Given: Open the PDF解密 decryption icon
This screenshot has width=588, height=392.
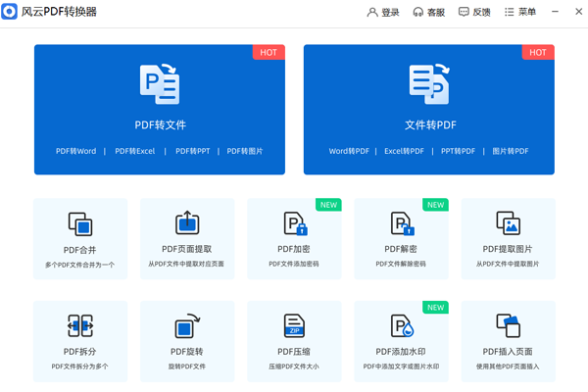Looking at the screenshot, I should click(x=401, y=223).
